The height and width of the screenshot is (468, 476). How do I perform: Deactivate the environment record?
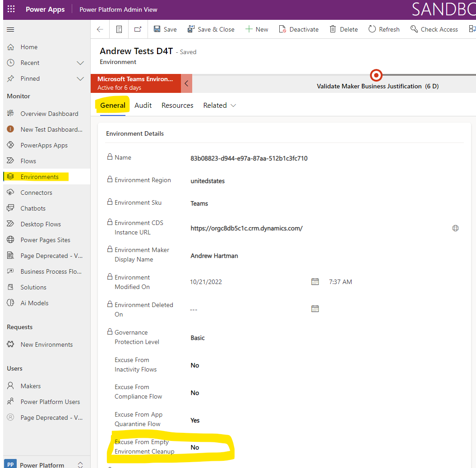click(x=299, y=29)
